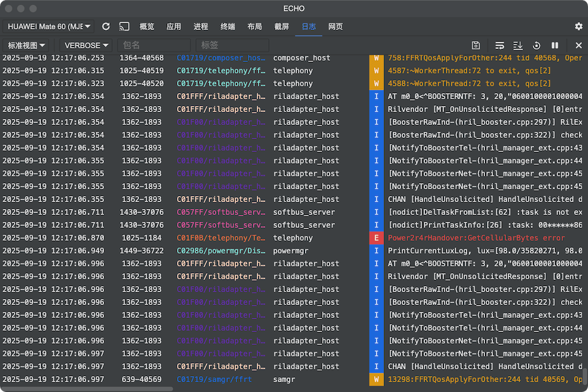The width and height of the screenshot is (588, 392).
Task: Click the screen cast icon
Action: 124,26
